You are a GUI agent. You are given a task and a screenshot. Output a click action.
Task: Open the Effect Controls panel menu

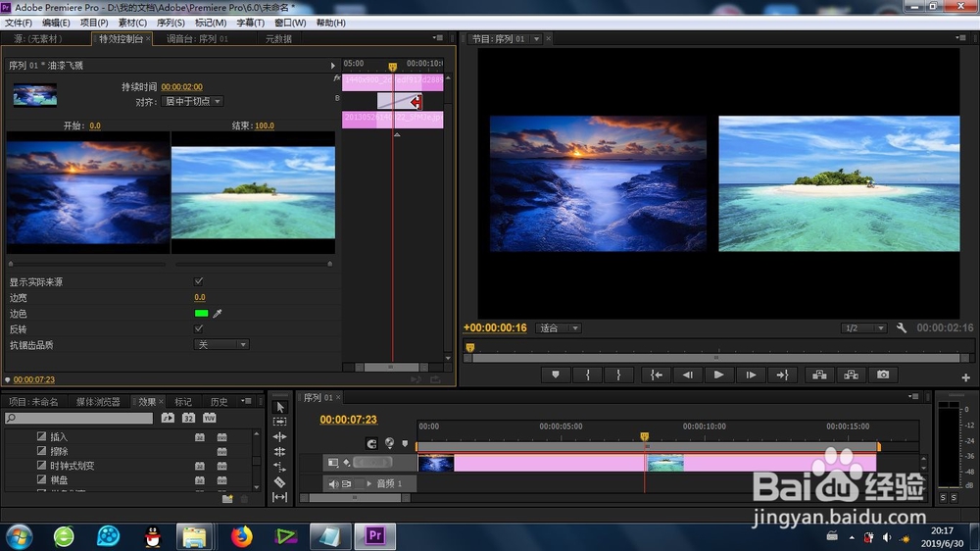coord(438,38)
